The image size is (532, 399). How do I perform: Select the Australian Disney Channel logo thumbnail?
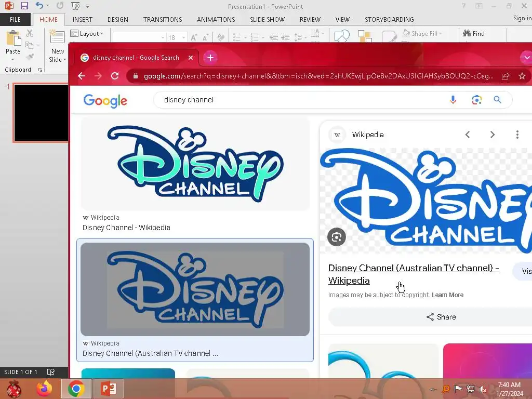pos(195,289)
